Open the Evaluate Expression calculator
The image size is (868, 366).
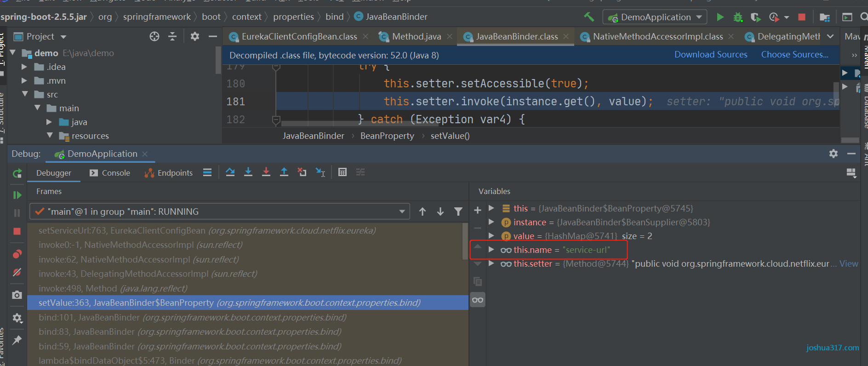(343, 172)
